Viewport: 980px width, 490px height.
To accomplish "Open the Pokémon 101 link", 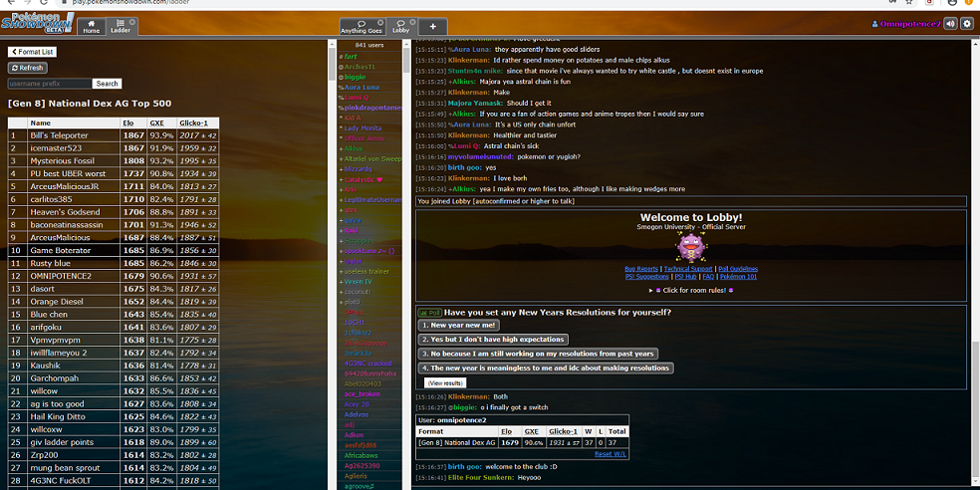I will [738, 276].
